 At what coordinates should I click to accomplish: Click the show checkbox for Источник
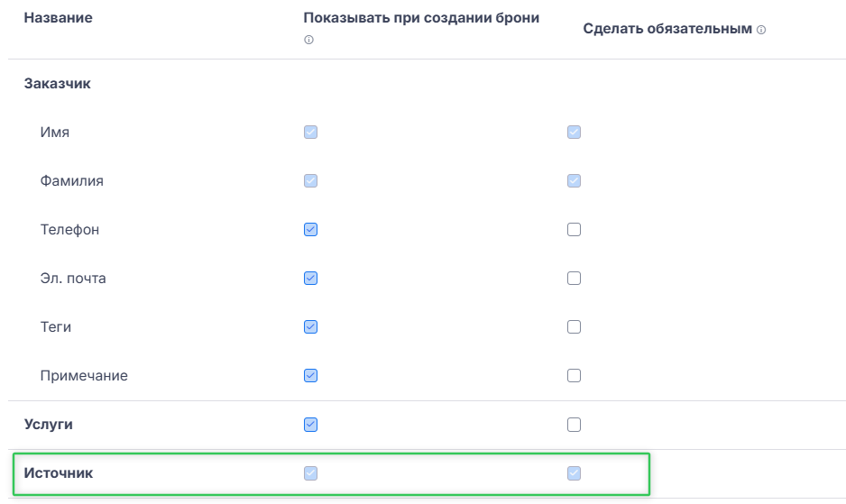[311, 473]
